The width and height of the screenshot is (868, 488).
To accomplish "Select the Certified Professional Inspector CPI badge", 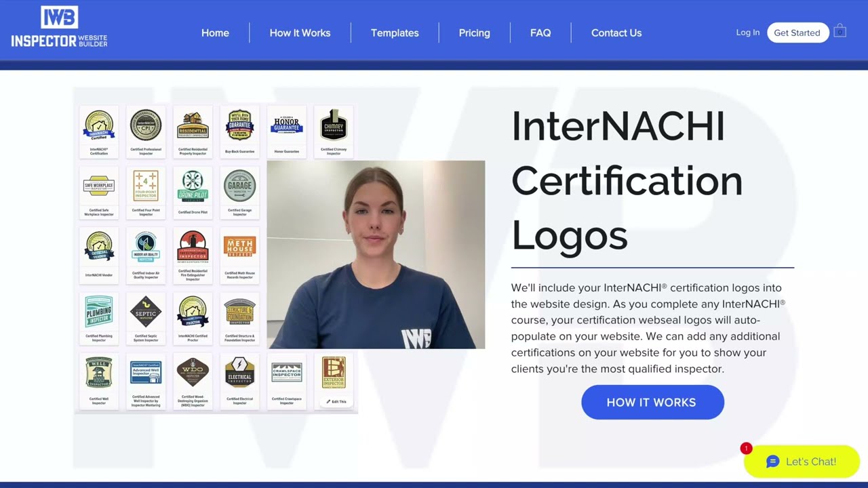I will coord(146,131).
